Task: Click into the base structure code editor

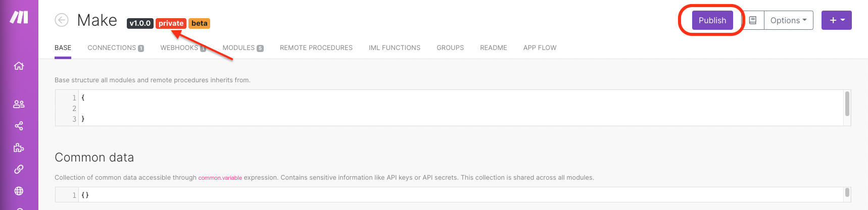Action: point(404,108)
